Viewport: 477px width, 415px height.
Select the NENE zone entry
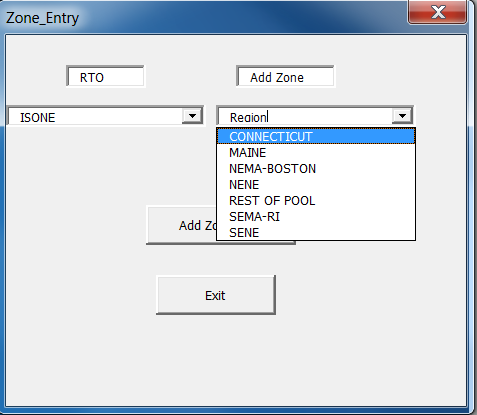[316, 185]
